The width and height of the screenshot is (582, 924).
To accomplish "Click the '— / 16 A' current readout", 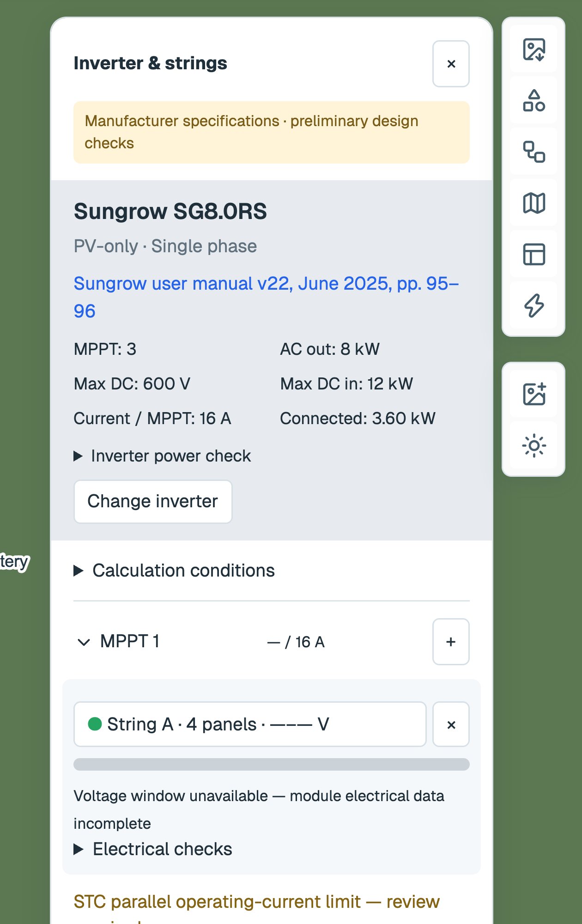I will tap(296, 642).
